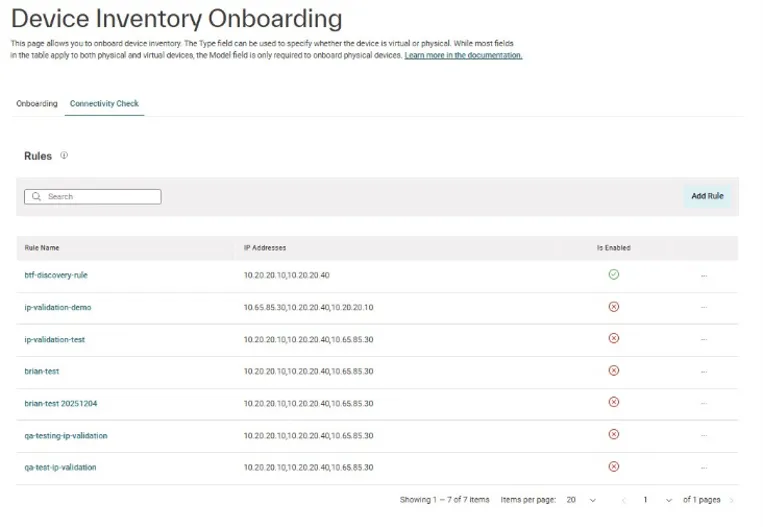Viewport: 763px width, 527px height.
Task: Click the of 1 pages text
Action: [x=701, y=500]
